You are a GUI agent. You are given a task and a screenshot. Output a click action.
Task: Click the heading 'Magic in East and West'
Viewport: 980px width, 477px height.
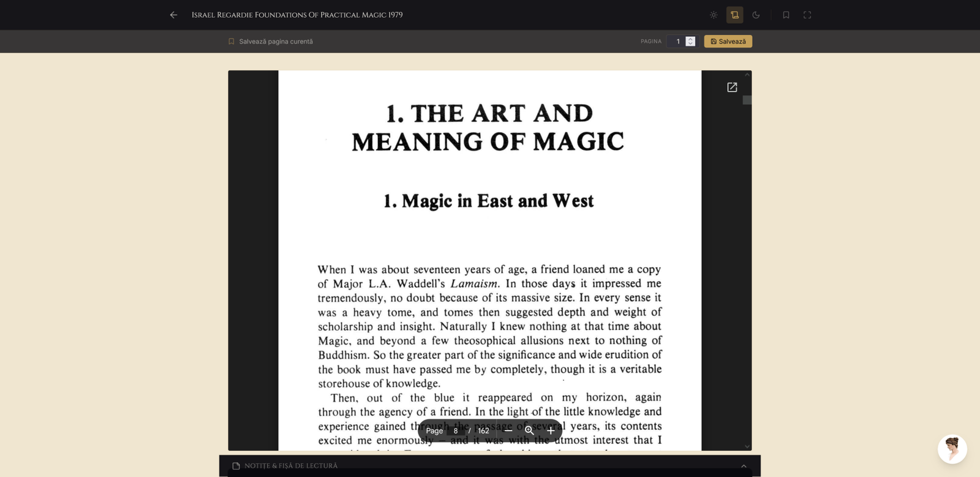(x=489, y=201)
